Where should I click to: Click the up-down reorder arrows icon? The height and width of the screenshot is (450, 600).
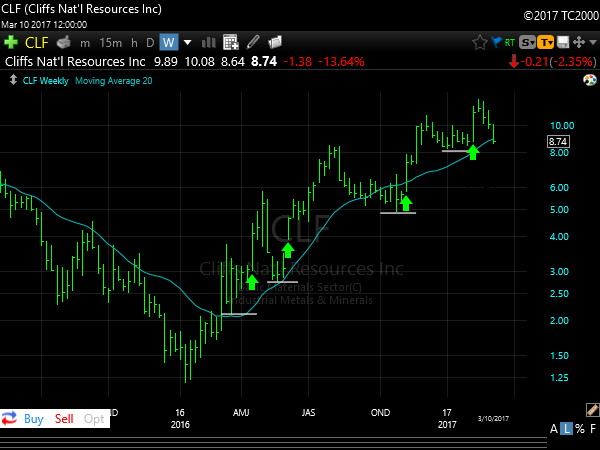(13, 80)
